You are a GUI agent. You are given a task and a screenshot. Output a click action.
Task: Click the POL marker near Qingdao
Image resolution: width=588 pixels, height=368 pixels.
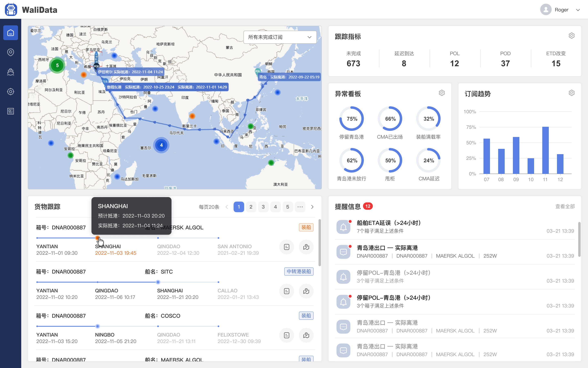pyautogui.click(x=257, y=71)
